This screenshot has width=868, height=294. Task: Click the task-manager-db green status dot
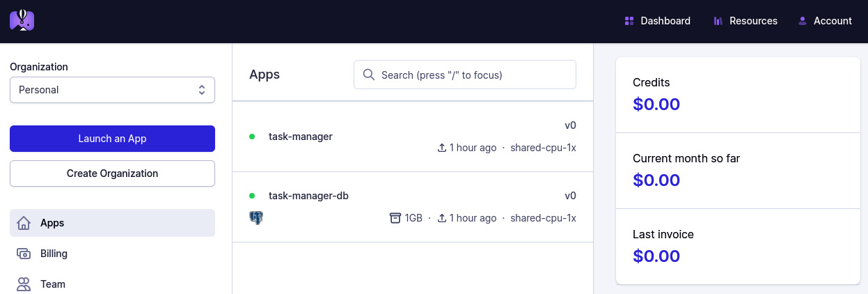click(252, 196)
